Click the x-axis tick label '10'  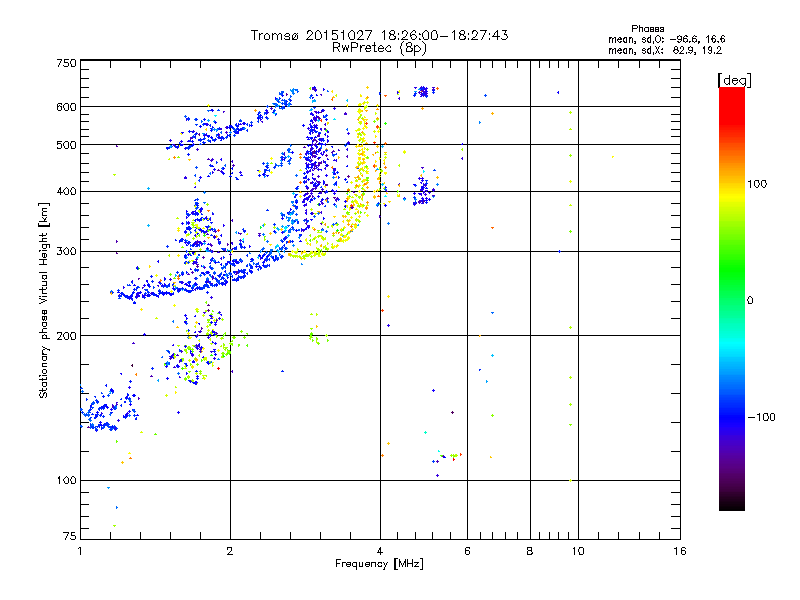tap(578, 551)
